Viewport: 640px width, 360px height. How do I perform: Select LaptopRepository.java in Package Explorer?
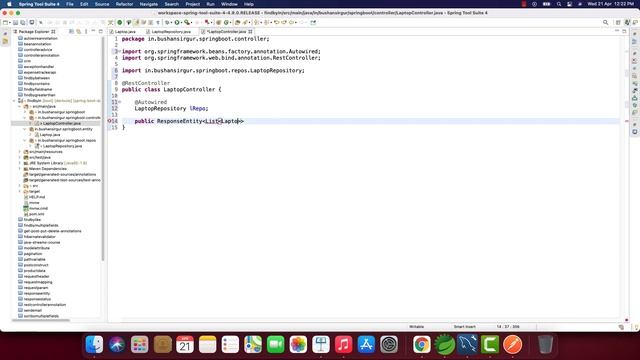[61, 146]
